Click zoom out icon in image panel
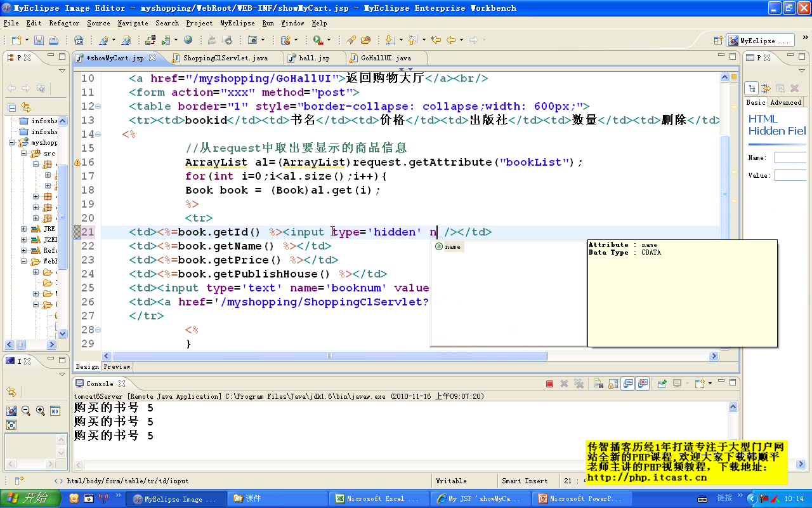812x508 pixels. pos(26,411)
